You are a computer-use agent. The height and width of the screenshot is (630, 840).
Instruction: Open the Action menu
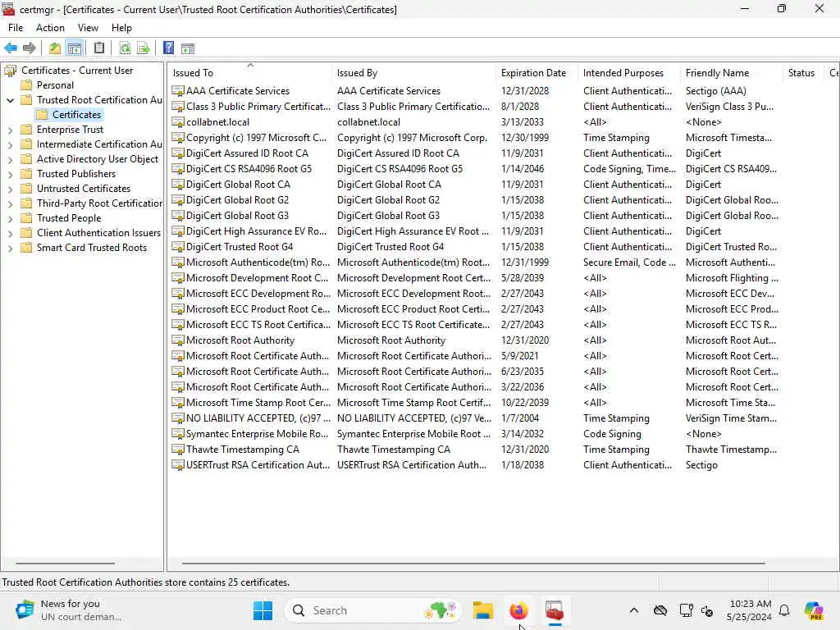tap(50, 28)
